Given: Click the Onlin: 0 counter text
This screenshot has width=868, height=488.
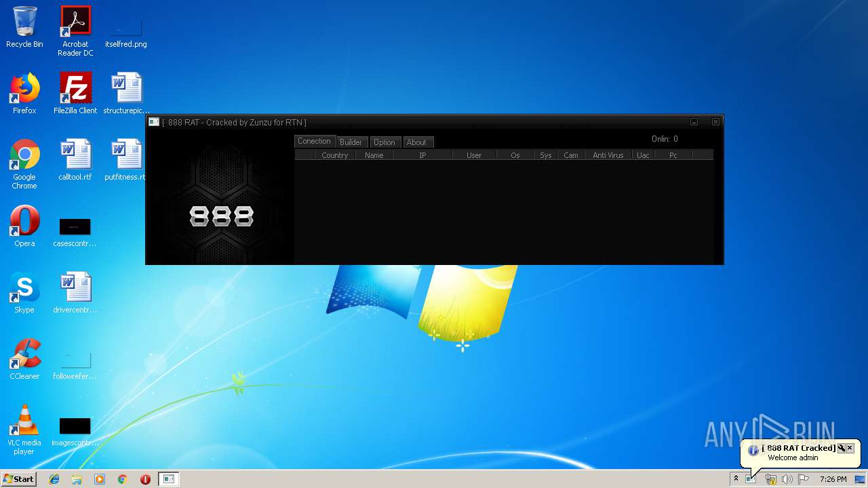Looking at the screenshot, I should tap(665, 139).
